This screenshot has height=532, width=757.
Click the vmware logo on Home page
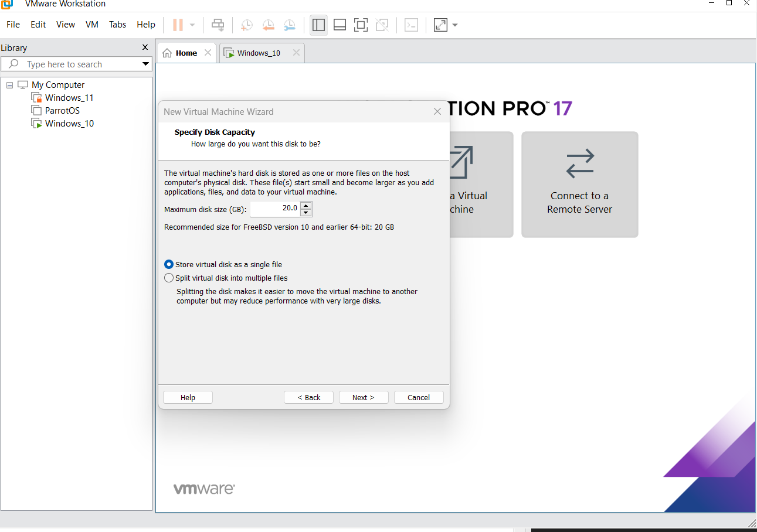(x=204, y=489)
